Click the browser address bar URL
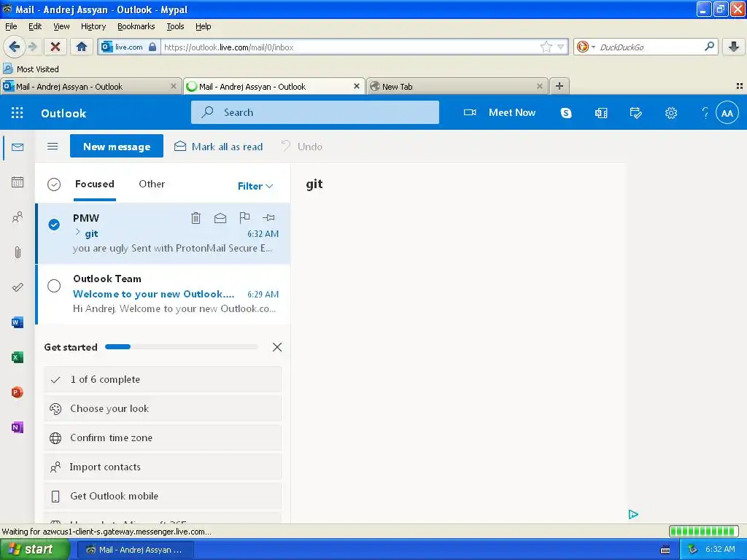Image resolution: width=747 pixels, height=560 pixels. point(350,47)
